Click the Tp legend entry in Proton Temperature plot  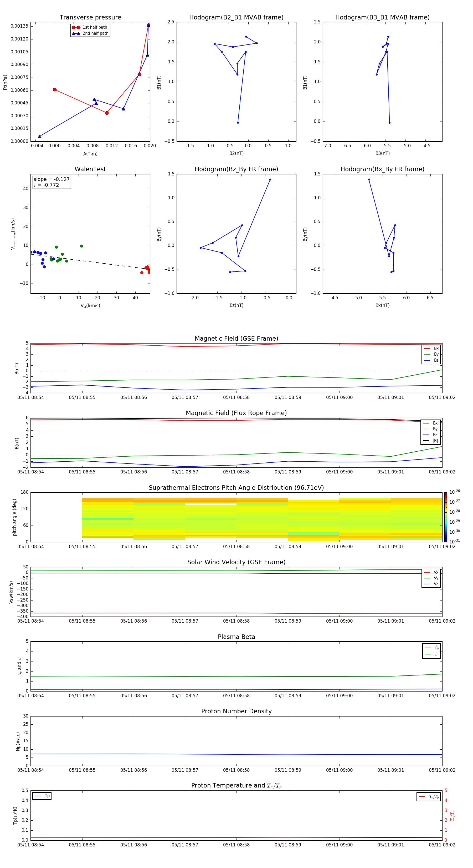pos(42,796)
